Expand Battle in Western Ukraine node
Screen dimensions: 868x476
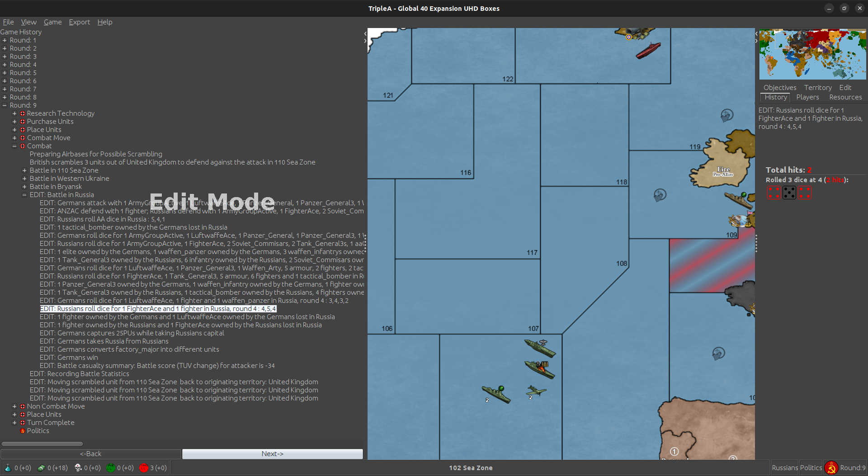tap(24, 179)
